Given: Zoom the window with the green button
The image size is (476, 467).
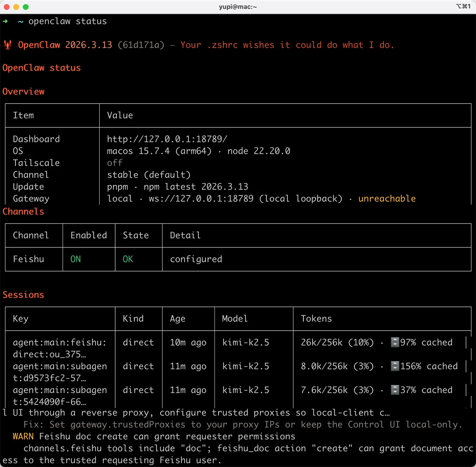Looking at the screenshot, I should pos(26,7).
